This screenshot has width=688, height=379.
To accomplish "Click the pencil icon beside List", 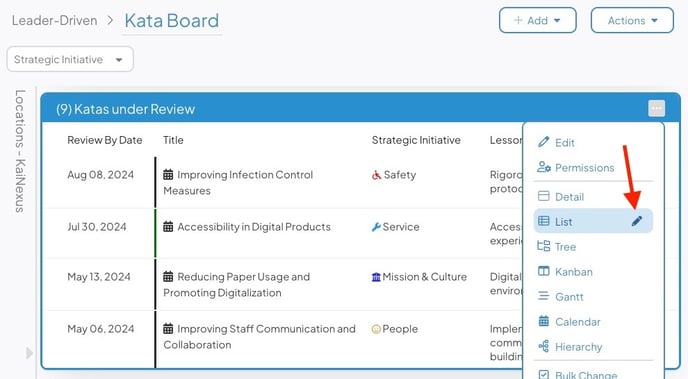I will coord(637,221).
